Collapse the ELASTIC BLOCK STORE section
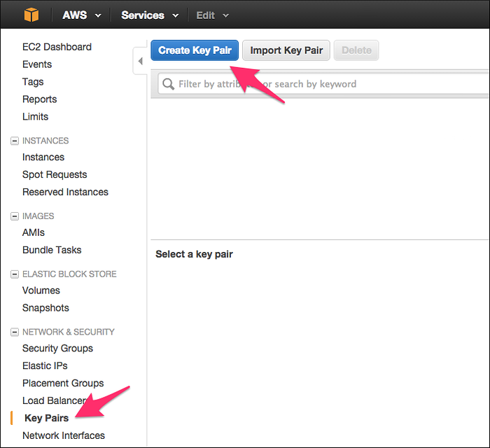490x448 pixels. tap(15, 274)
